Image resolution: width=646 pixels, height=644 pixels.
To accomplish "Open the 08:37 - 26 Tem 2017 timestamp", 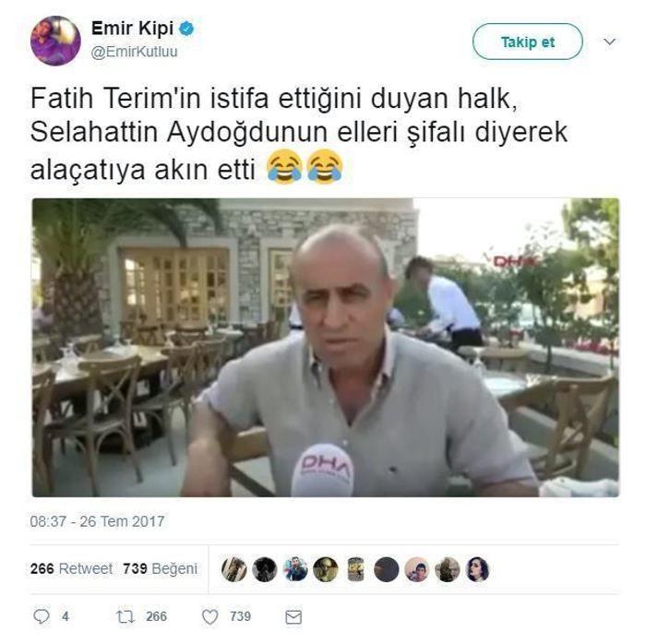I will click(x=97, y=521).
